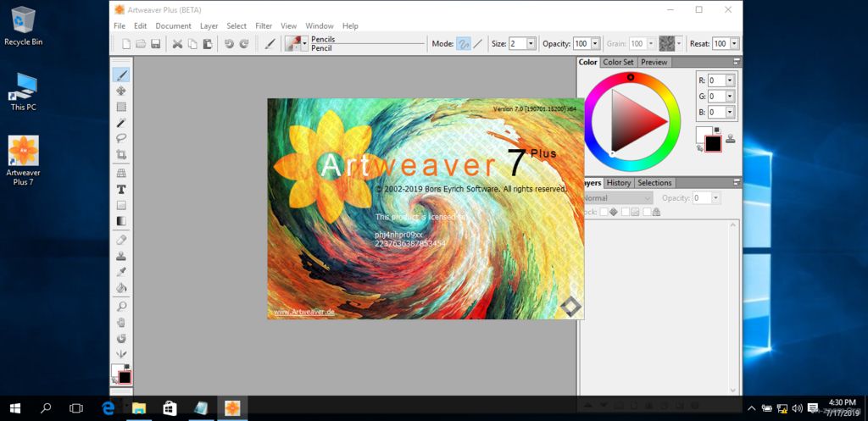
Task: Open the B value dropdown
Action: (x=730, y=113)
